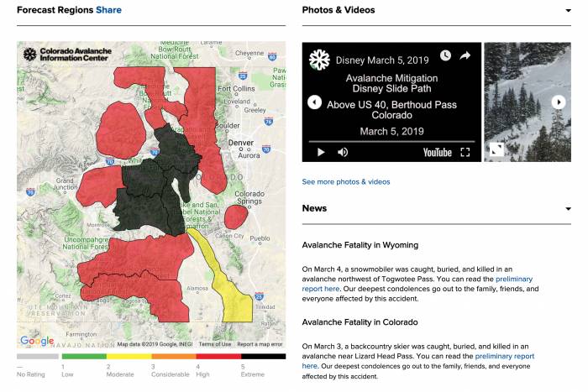Click the Pueblo label on the map
Viewport: 588px width, 392px height.
[260, 238]
